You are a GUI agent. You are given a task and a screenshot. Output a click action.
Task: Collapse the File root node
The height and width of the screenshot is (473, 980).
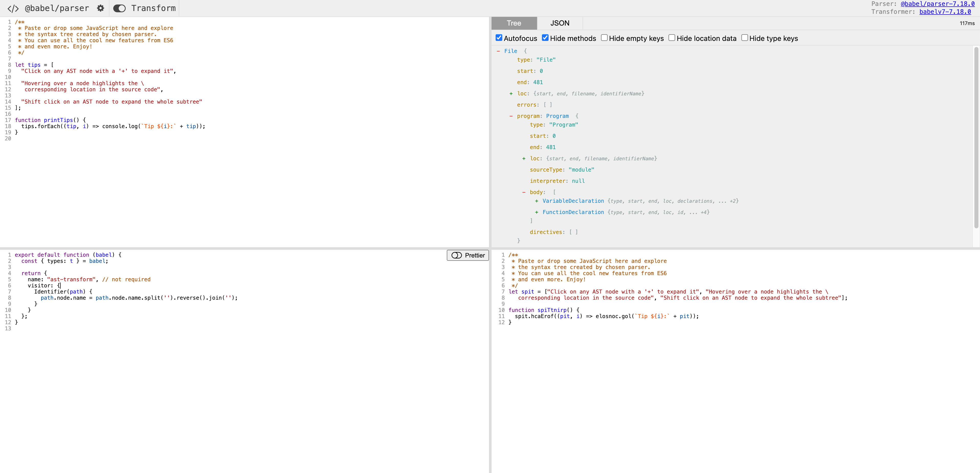click(498, 51)
